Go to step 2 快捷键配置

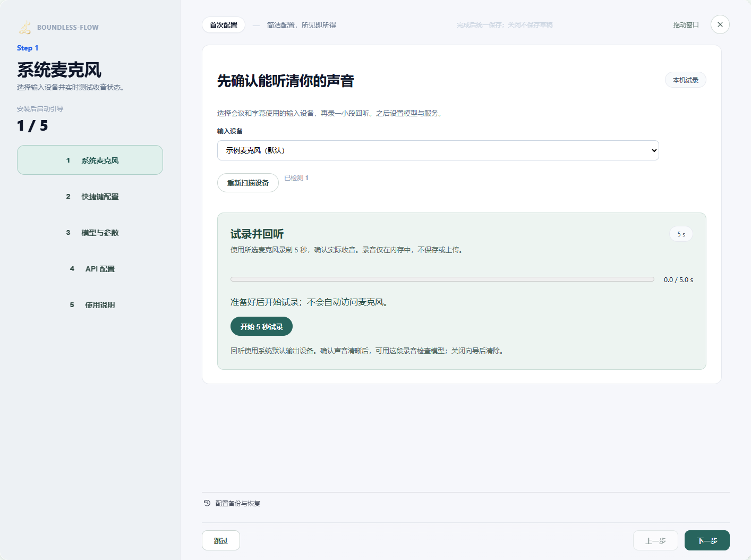[x=90, y=196]
